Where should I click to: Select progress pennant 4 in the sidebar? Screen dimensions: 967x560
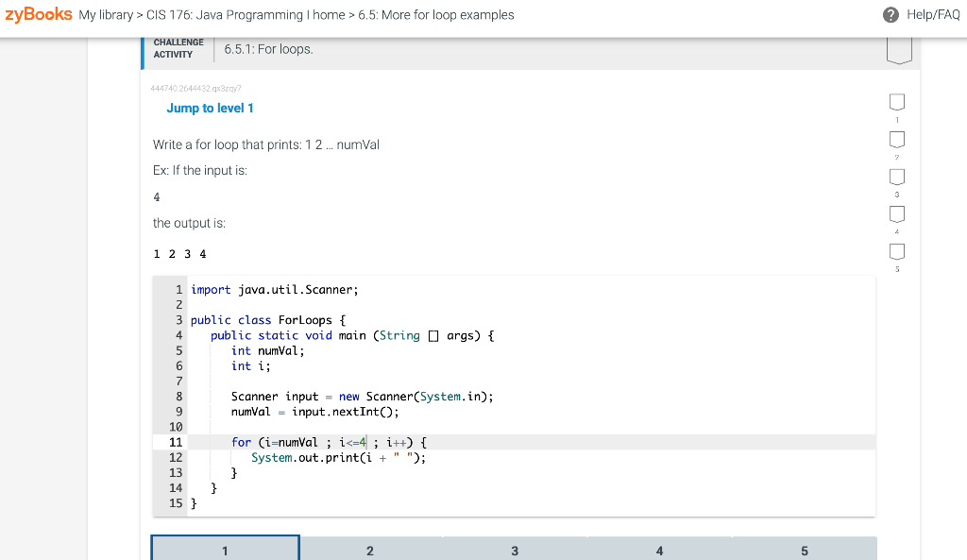(x=895, y=214)
